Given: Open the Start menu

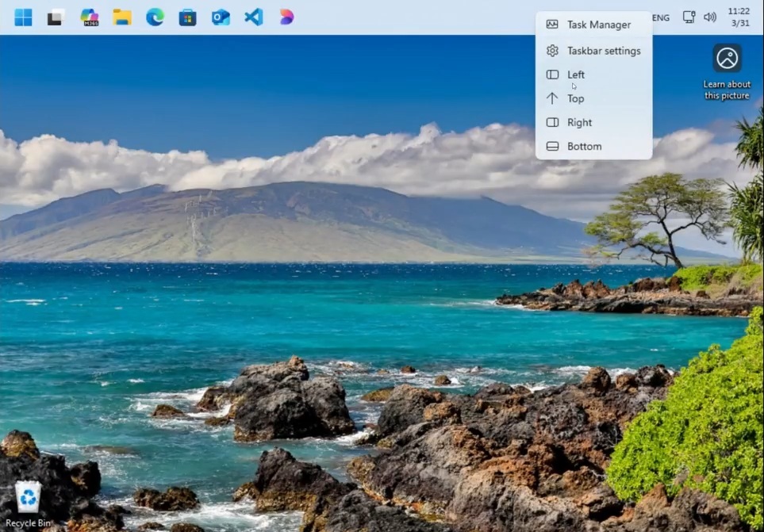Looking at the screenshot, I should tap(22, 17).
